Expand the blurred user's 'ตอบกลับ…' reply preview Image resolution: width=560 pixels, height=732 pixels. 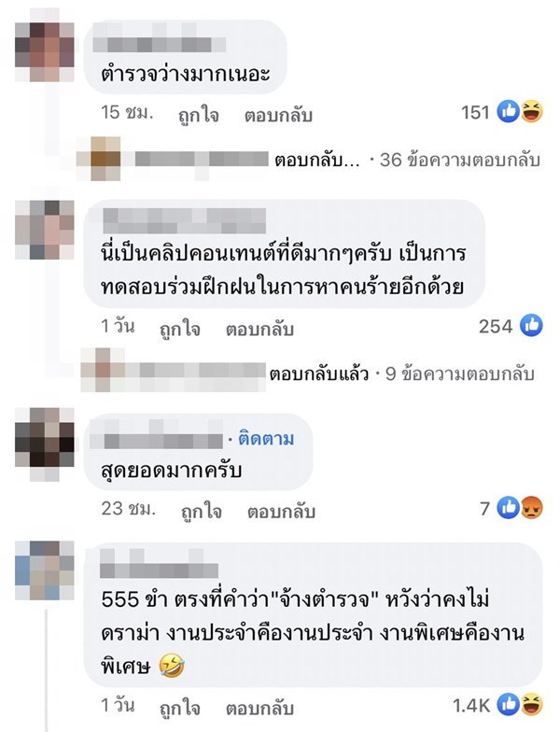click(x=317, y=161)
